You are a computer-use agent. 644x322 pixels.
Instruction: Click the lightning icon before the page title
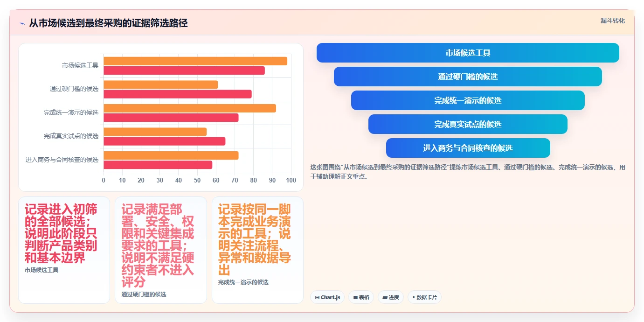click(x=22, y=23)
